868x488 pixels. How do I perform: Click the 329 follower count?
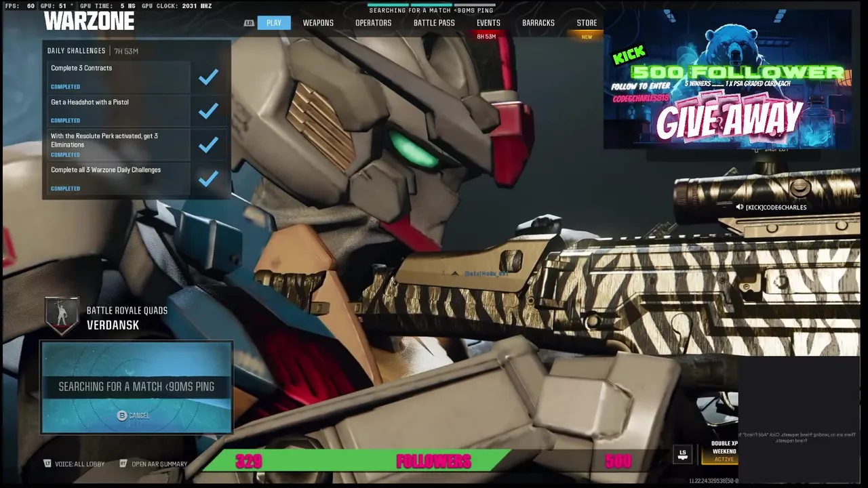249,462
